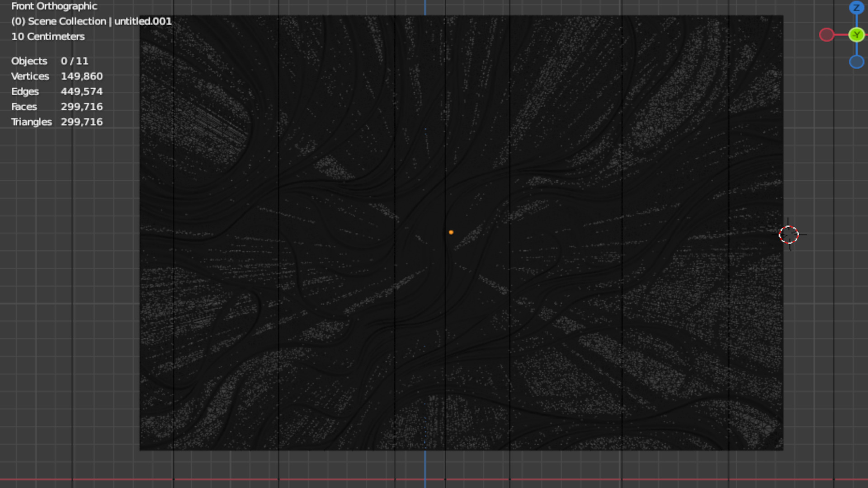Click the red line joining the gizmo balls
868x488 pixels.
(x=841, y=35)
